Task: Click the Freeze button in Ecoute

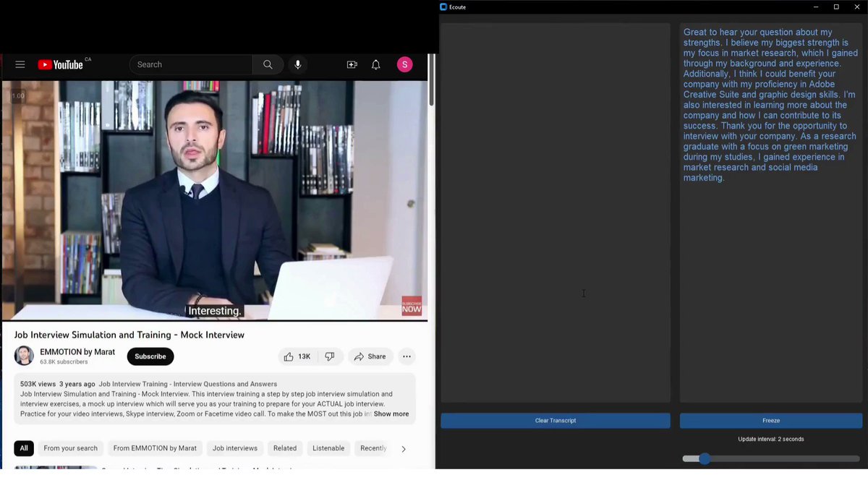Action: click(x=771, y=421)
